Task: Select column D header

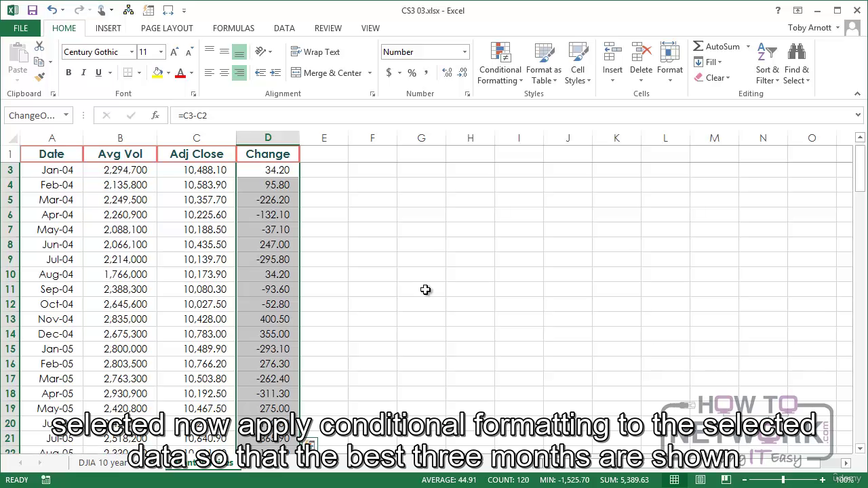Action: pyautogui.click(x=268, y=138)
